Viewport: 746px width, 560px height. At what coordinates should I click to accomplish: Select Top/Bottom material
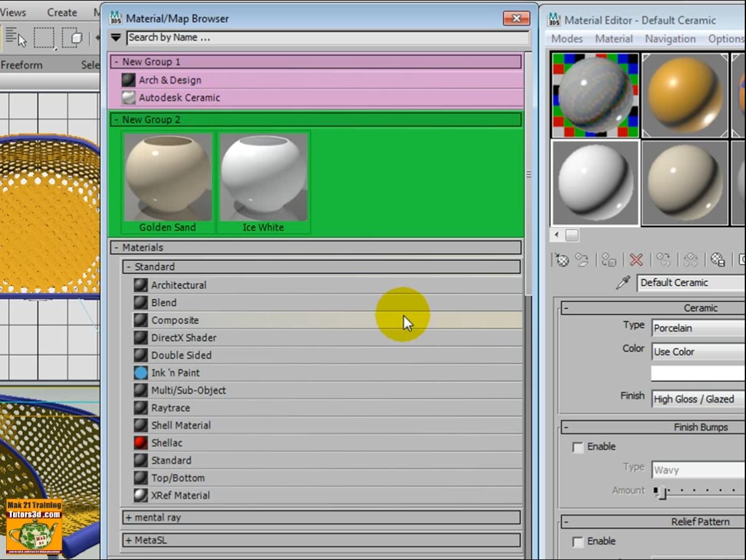(x=328, y=478)
